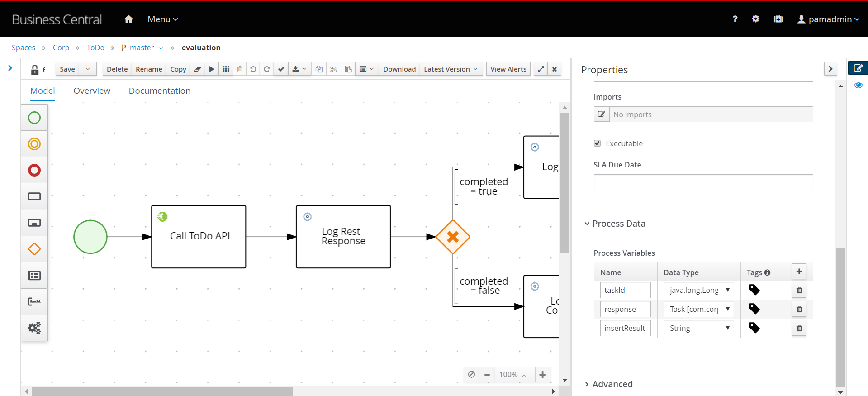Open the Latest Version dropdown

tap(451, 69)
